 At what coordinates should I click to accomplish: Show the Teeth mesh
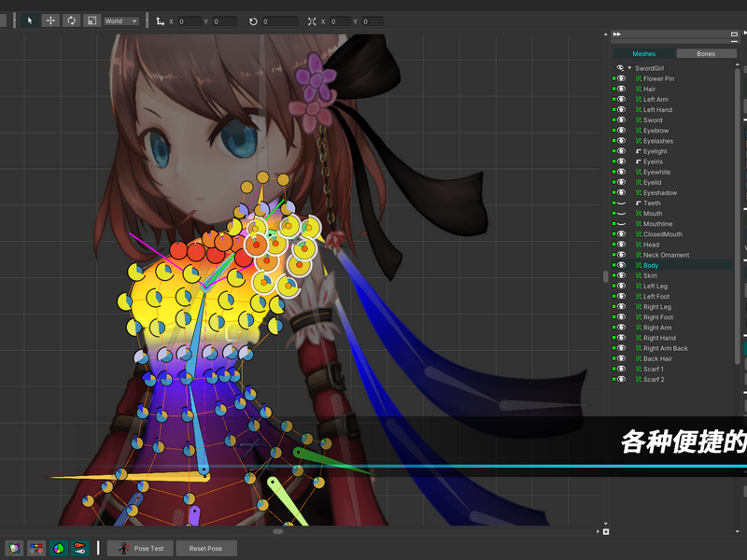point(621,203)
